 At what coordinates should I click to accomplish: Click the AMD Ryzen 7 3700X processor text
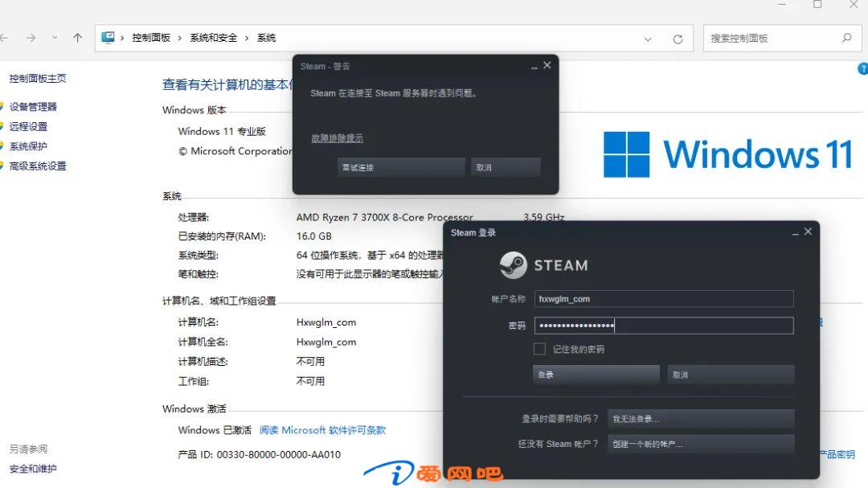click(x=385, y=218)
